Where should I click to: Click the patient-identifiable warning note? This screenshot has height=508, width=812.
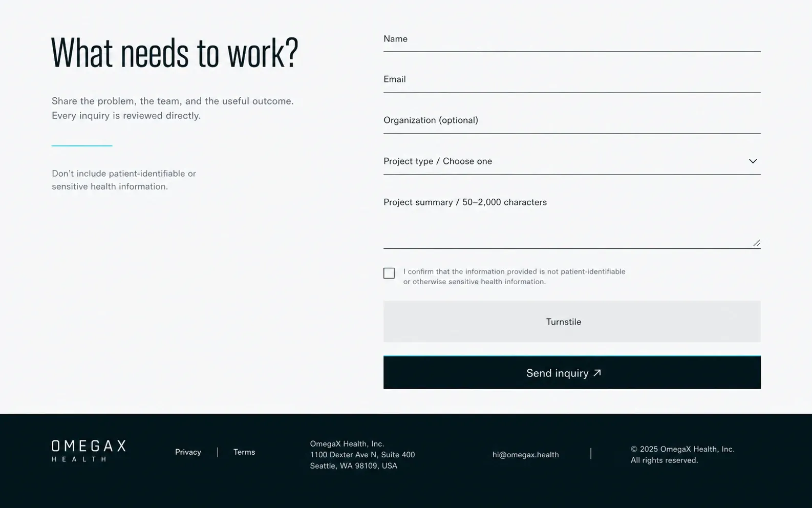pos(124,180)
